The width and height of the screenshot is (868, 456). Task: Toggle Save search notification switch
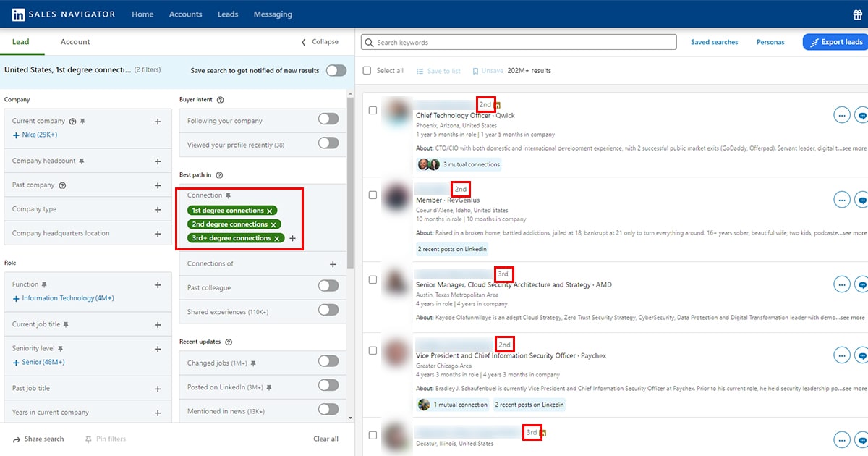(x=336, y=70)
